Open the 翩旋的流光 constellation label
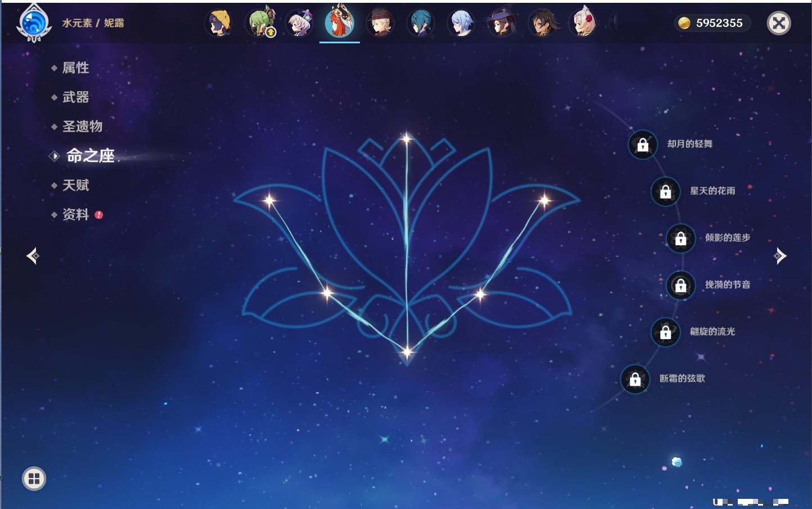Screen dimensions: 812x509 (712, 331)
